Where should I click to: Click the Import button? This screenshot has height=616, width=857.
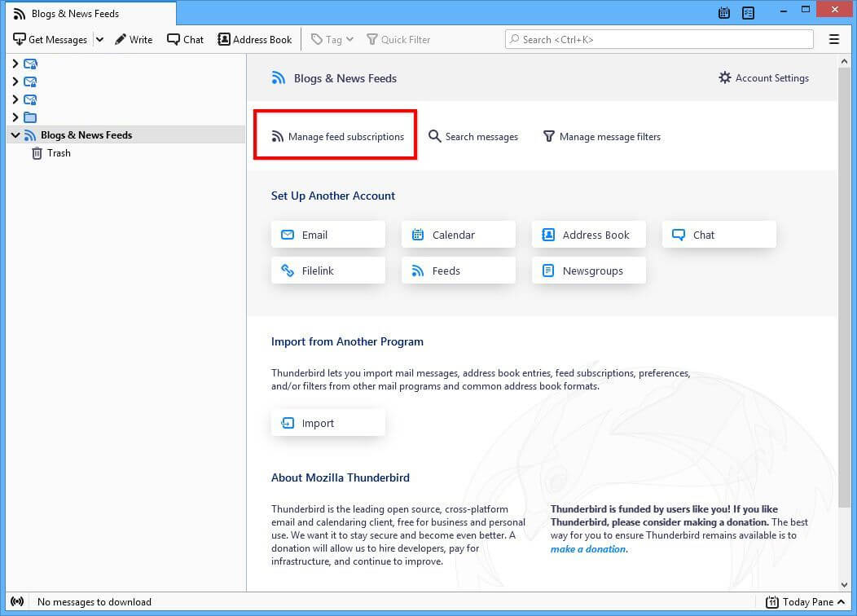pyautogui.click(x=328, y=423)
